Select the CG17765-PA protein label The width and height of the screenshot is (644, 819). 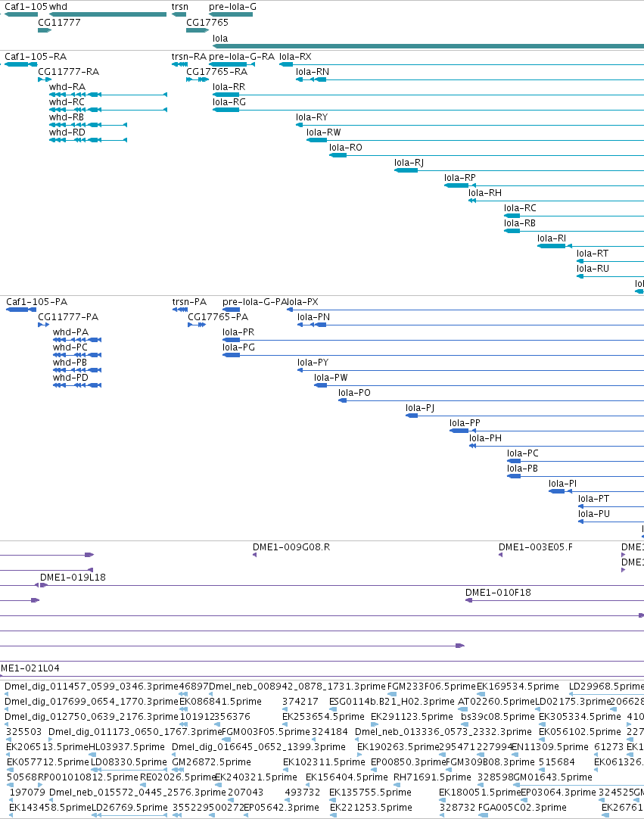[218, 317]
